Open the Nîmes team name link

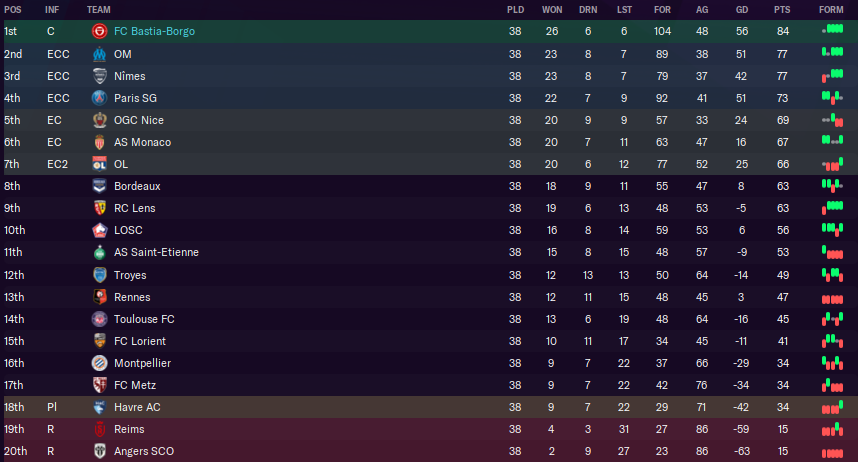(x=130, y=76)
